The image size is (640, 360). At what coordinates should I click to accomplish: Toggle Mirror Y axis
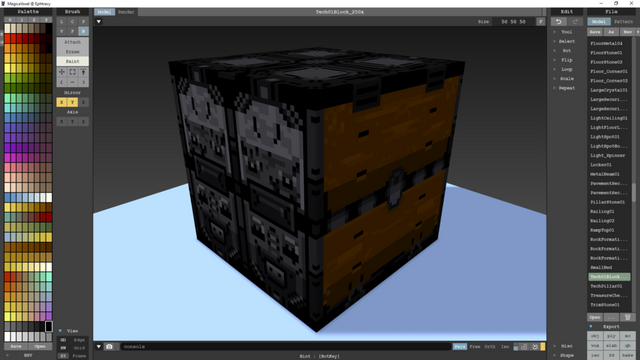click(x=72, y=102)
